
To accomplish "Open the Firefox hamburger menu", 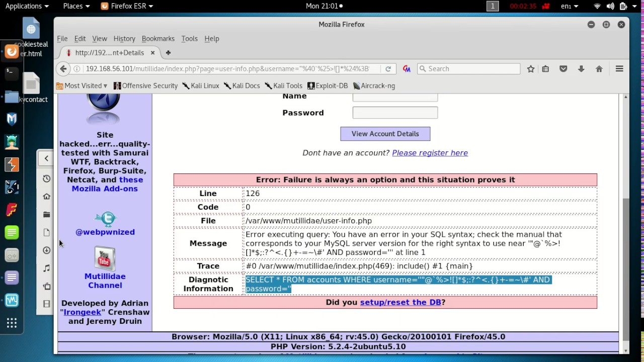I will coord(619,69).
